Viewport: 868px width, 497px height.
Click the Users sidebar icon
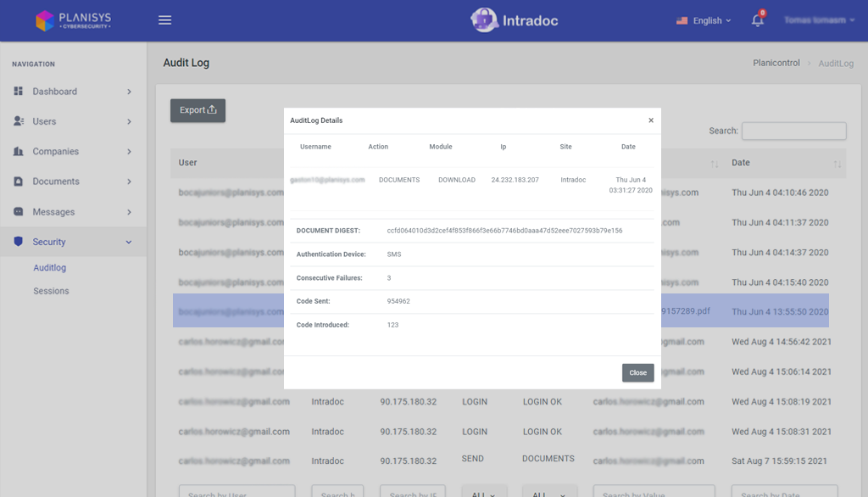(19, 121)
